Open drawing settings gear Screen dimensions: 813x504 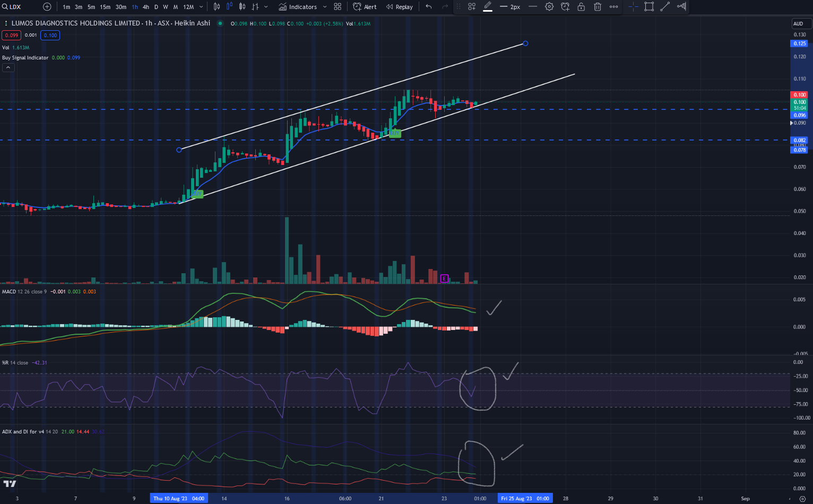(549, 7)
